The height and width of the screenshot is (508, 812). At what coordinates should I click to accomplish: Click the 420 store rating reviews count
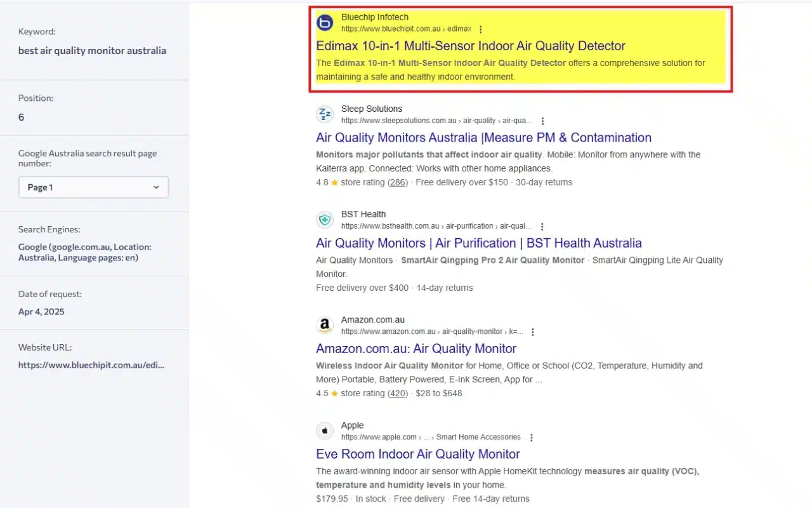[x=398, y=393]
